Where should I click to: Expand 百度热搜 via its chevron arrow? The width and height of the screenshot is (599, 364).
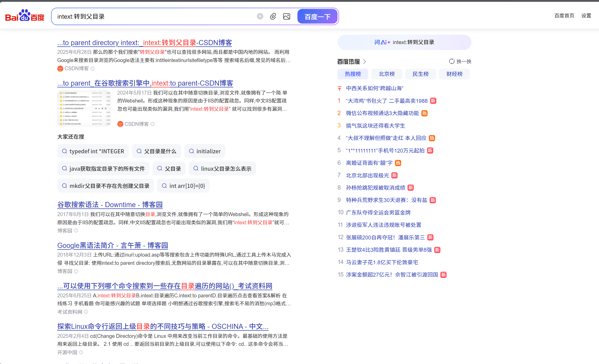click(365, 62)
